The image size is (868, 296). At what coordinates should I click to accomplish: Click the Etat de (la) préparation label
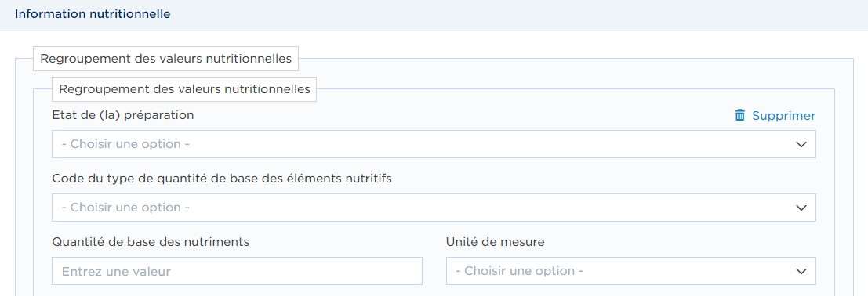[123, 115]
